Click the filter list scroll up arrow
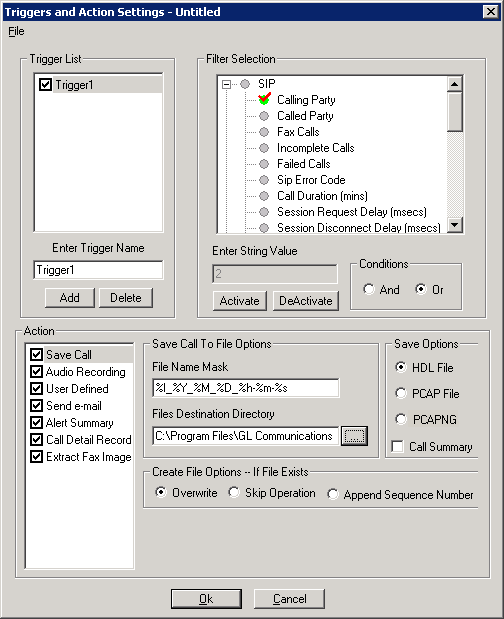This screenshot has width=504, height=619. [x=455, y=84]
